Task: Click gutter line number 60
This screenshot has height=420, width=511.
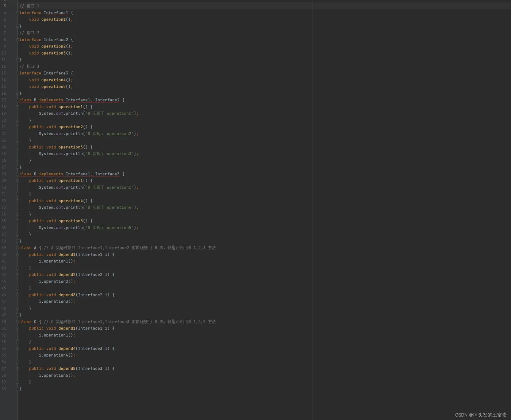Action: point(4,389)
